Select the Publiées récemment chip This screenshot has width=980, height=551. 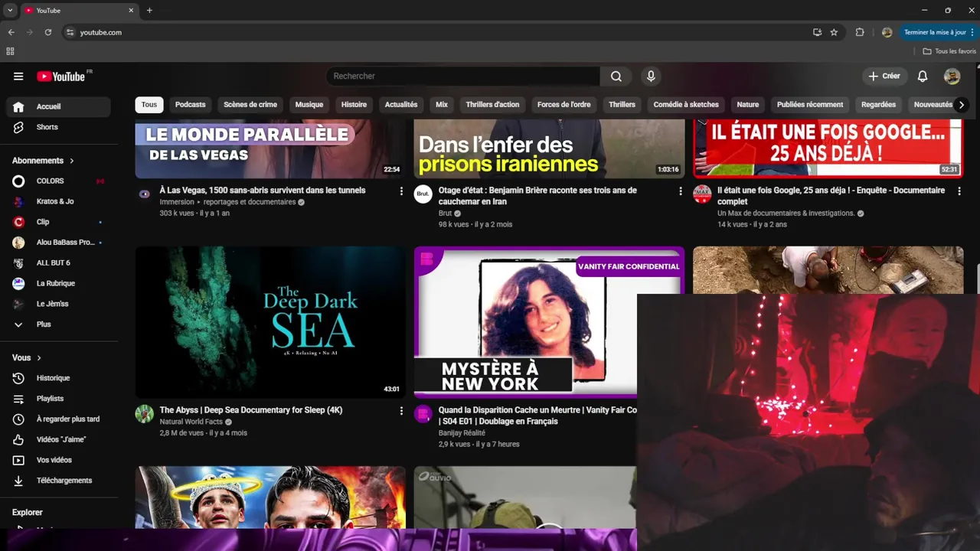coord(810,105)
